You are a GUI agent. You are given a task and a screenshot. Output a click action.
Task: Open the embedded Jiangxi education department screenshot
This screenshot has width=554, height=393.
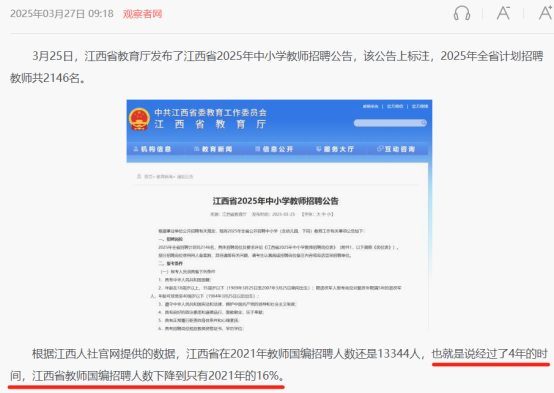pyautogui.click(x=279, y=215)
